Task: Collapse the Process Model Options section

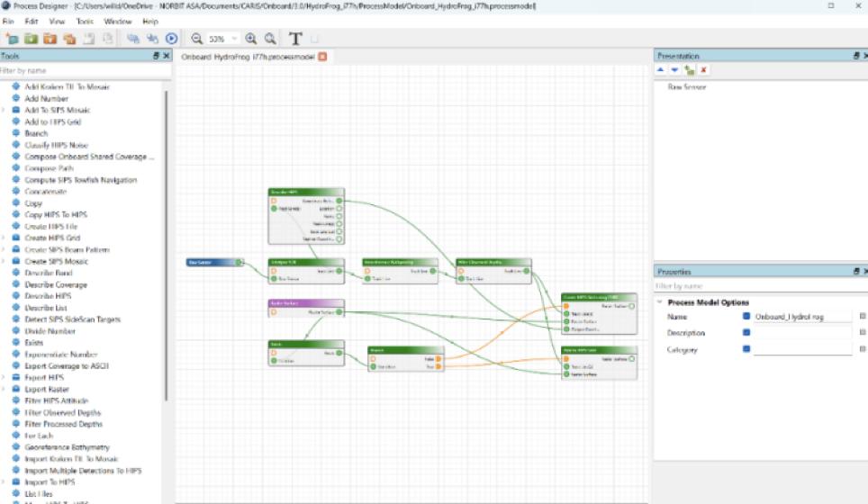Action: [660, 302]
